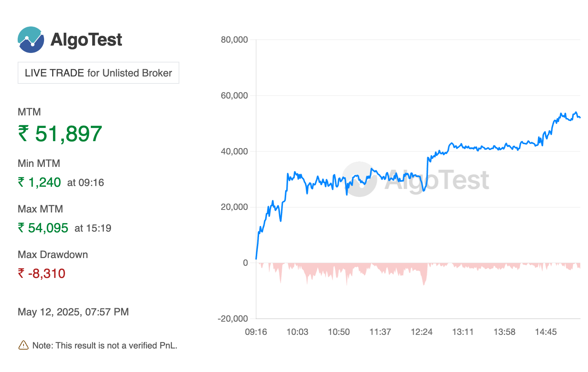
Task: Click the 09:16 label on time axis
Action: pyautogui.click(x=256, y=332)
